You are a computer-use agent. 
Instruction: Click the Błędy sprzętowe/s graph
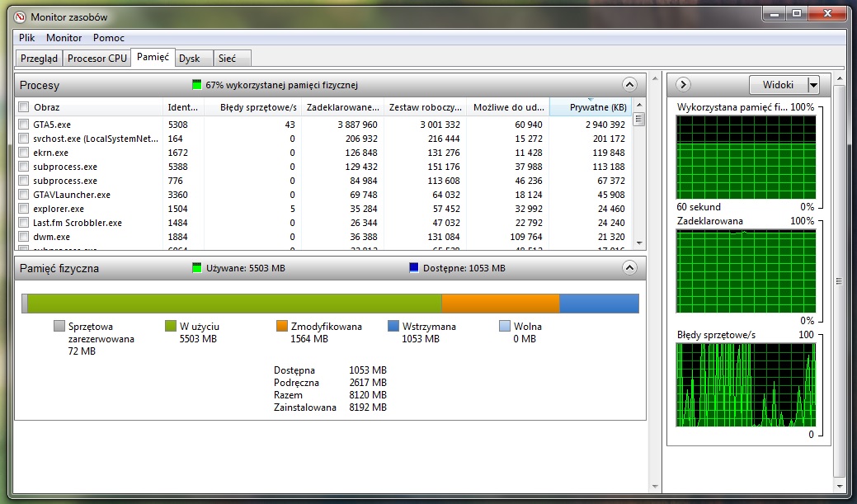click(746, 385)
